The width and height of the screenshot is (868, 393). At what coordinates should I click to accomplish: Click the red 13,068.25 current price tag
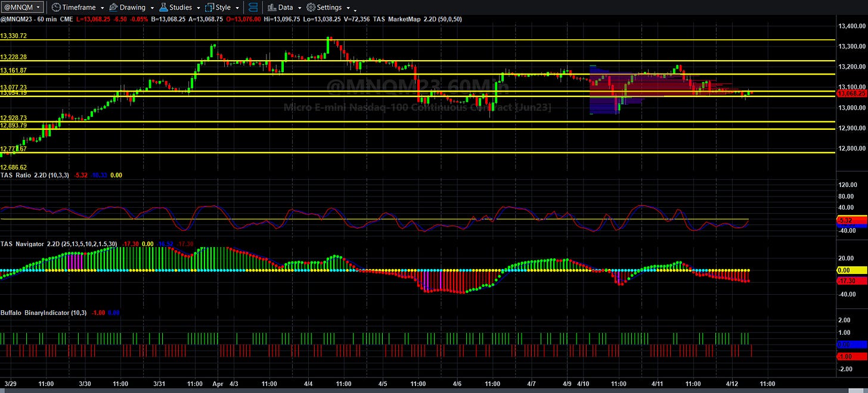tap(851, 93)
